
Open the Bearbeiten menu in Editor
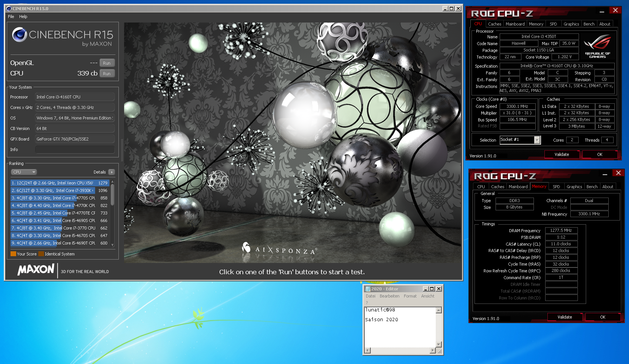(390, 296)
